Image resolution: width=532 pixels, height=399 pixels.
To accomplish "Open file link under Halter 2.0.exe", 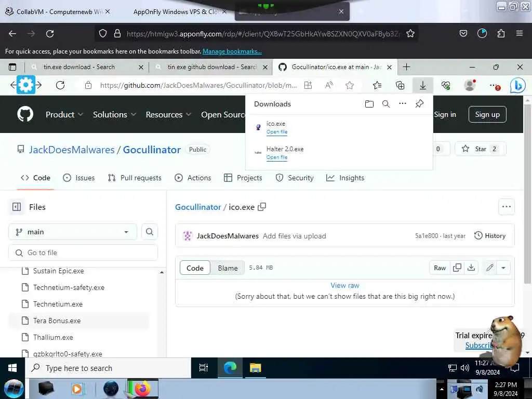I will tap(277, 157).
